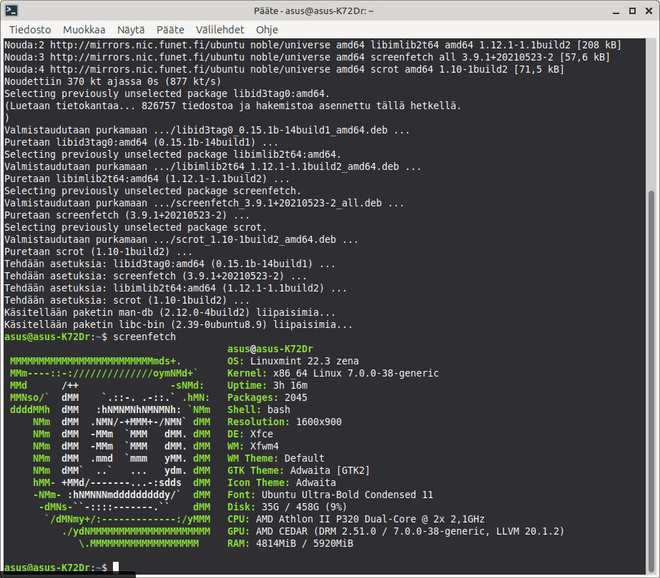660x578 pixels.
Task: Click the 'Nouda:2' libimlib2t64 download line
Action: click(x=313, y=45)
